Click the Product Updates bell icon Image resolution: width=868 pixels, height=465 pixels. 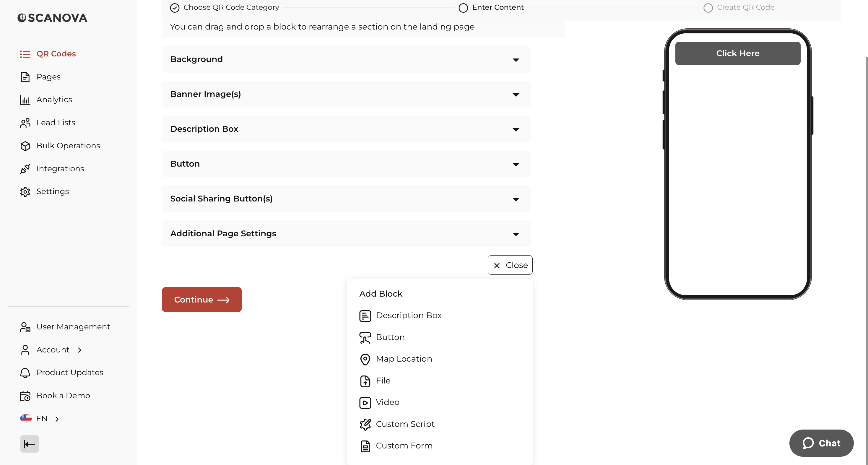pyautogui.click(x=25, y=373)
